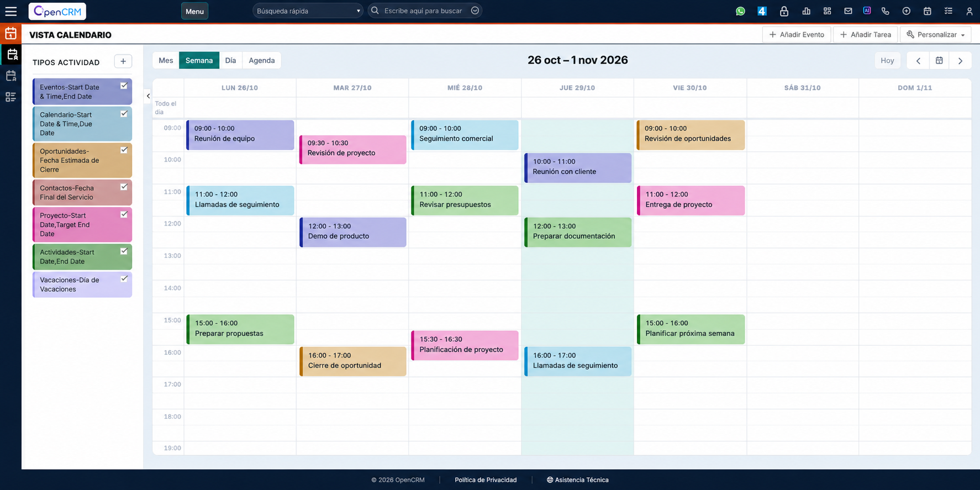Select the Semana view tab
This screenshot has height=490, width=980.
point(199,60)
